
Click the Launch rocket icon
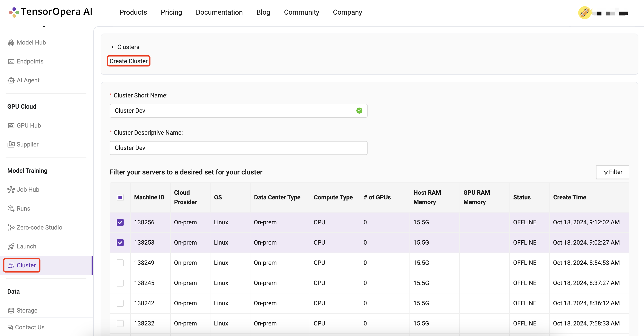coord(11,247)
